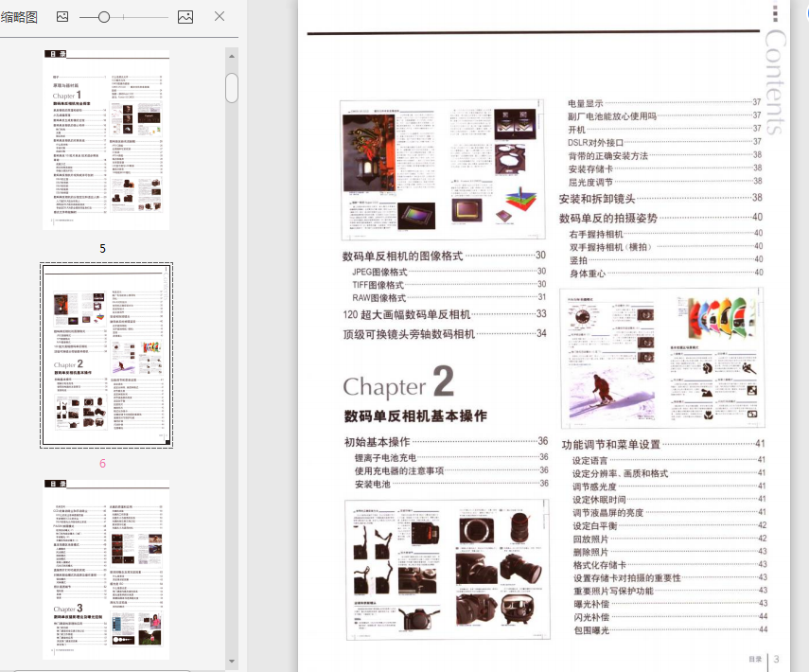The height and width of the screenshot is (672, 809).
Task: Click the camera lens photo spread image
Action: coord(447,569)
